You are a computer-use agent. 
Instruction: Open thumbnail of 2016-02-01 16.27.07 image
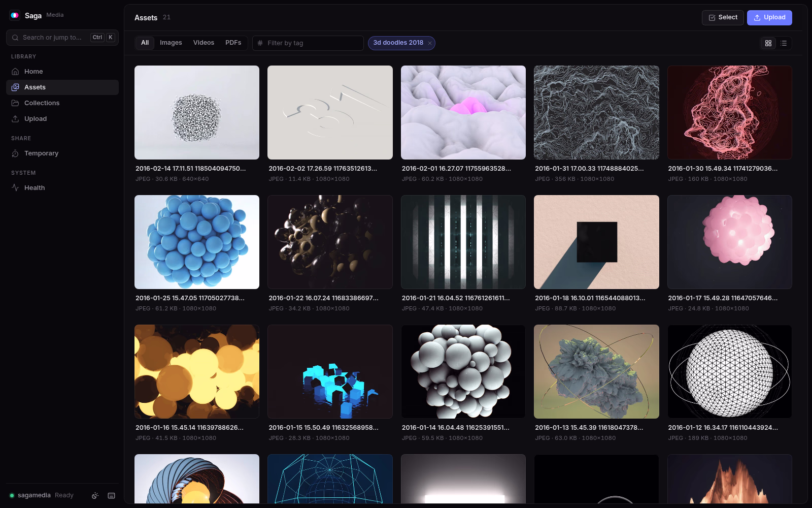pos(463,112)
